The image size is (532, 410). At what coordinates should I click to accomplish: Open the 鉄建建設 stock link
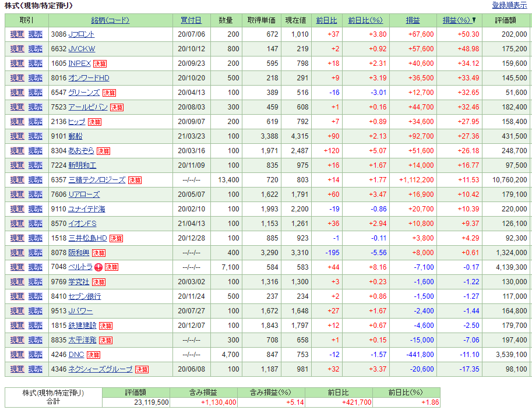pos(82,326)
